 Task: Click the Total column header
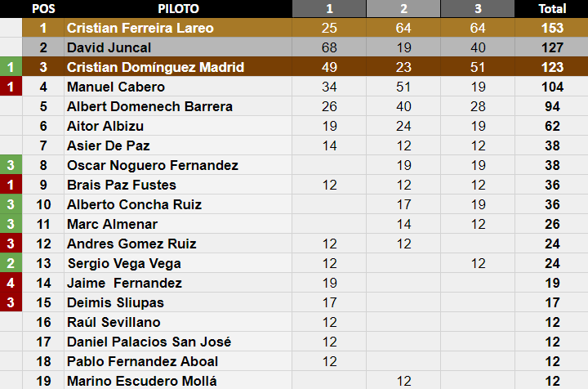[552, 9]
